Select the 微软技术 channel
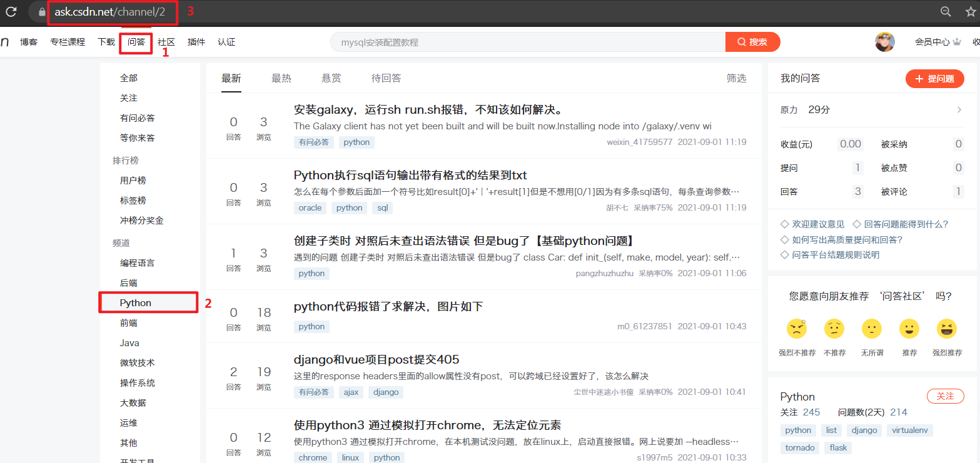980x463 pixels. coord(138,363)
